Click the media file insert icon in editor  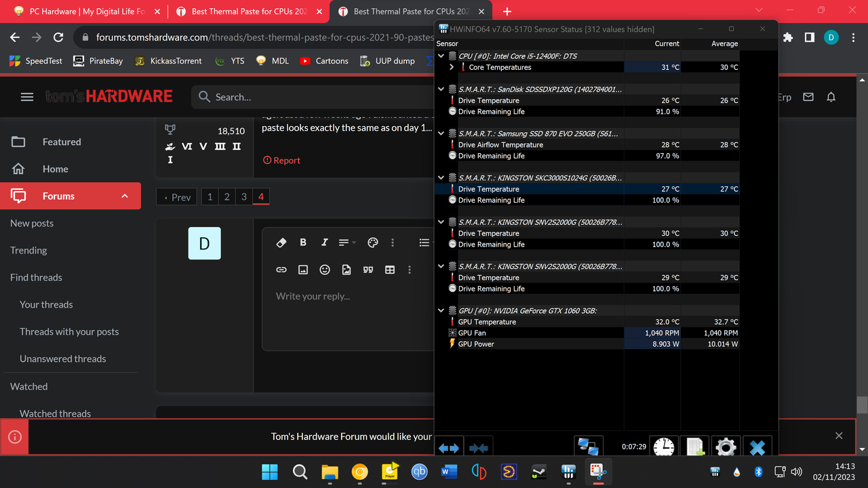point(347,270)
